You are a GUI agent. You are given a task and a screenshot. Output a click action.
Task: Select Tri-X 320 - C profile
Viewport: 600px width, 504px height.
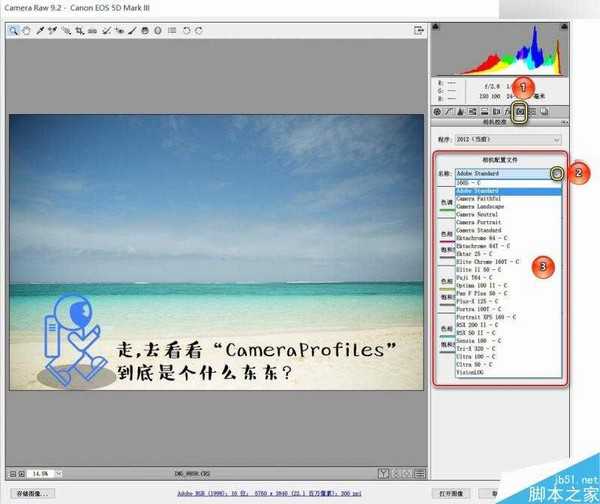[x=509, y=349]
